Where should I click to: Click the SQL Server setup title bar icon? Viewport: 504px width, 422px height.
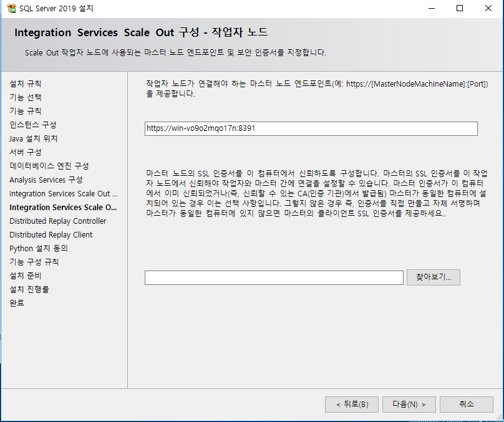pyautogui.click(x=11, y=8)
